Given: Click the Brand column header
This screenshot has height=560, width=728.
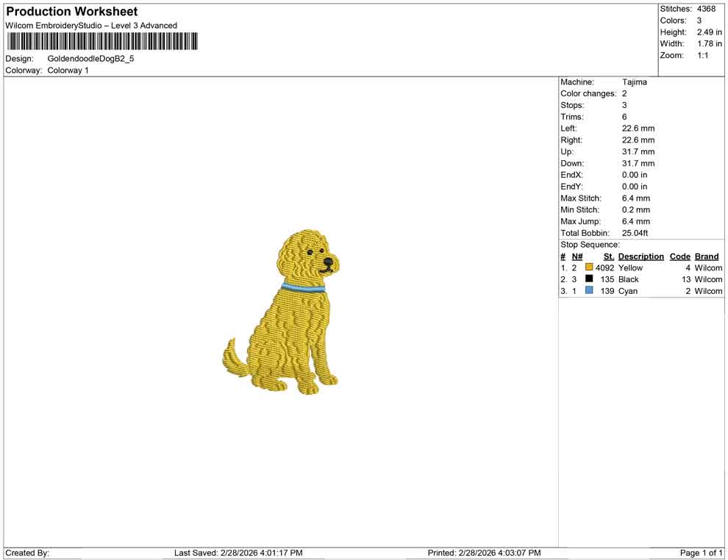Looking at the screenshot, I should [x=707, y=256].
